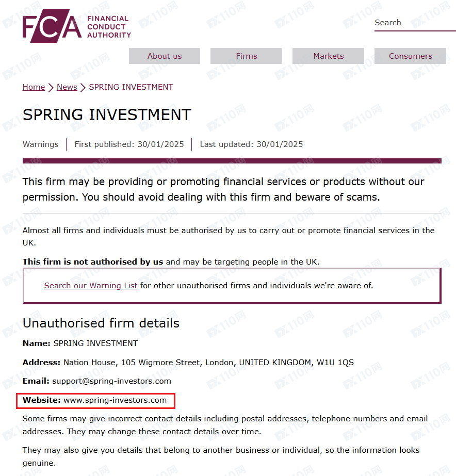Click the First published date text

click(129, 144)
